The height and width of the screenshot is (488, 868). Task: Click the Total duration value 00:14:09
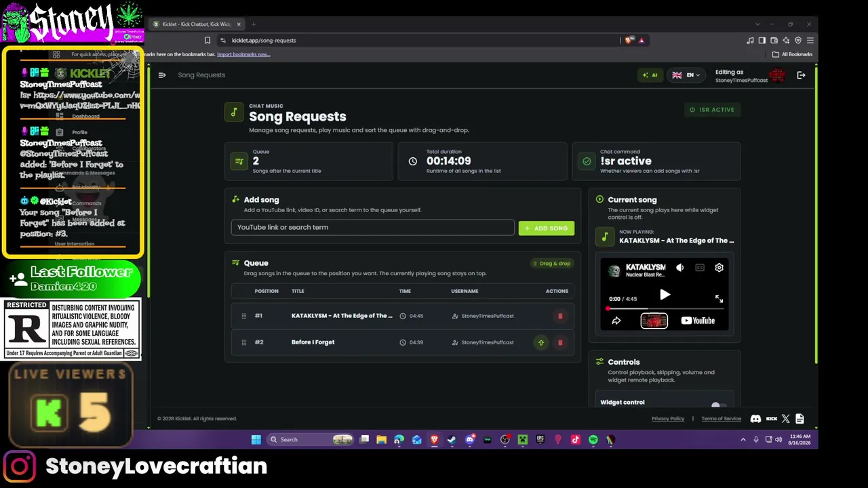coord(448,161)
